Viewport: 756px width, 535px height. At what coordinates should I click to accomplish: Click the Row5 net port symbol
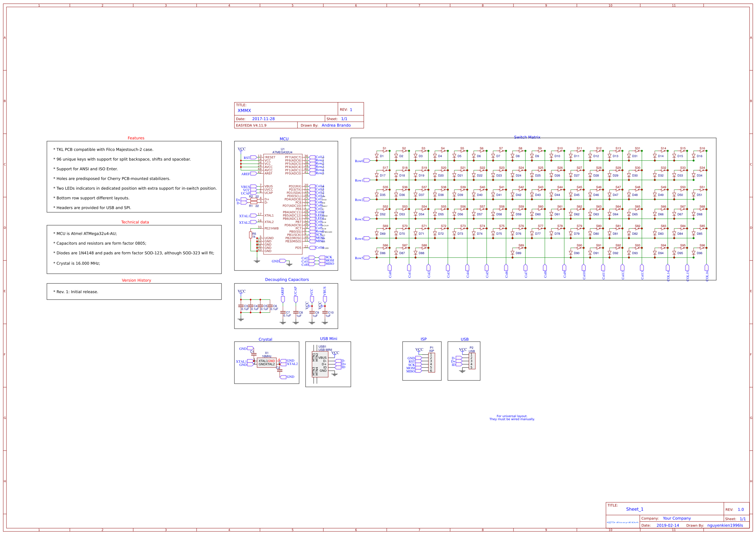point(367,258)
